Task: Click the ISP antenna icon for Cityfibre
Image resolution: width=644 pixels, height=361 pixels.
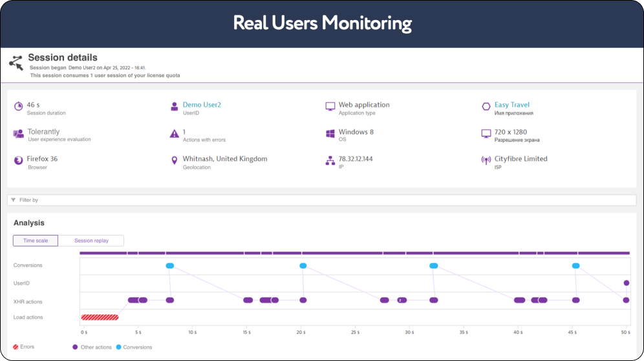Action: [486, 161]
